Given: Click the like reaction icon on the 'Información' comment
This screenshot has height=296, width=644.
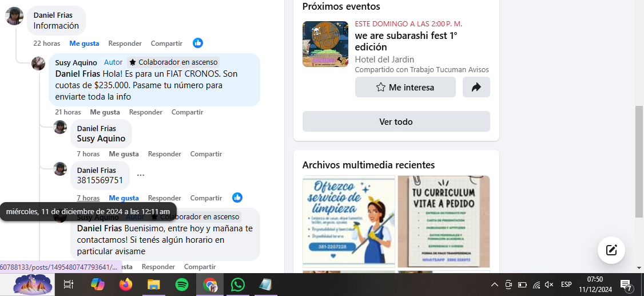Looking at the screenshot, I should point(198,43).
